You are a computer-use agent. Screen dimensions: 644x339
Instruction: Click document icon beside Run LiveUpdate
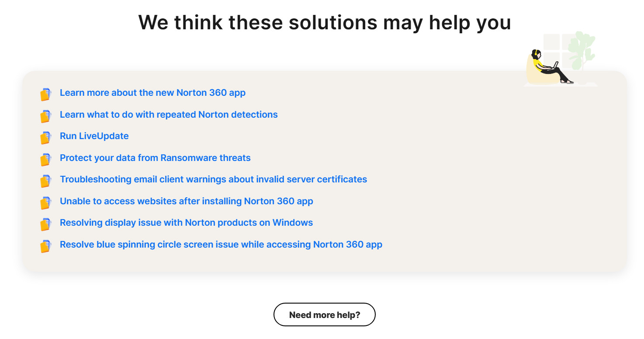click(x=45, y=137)
